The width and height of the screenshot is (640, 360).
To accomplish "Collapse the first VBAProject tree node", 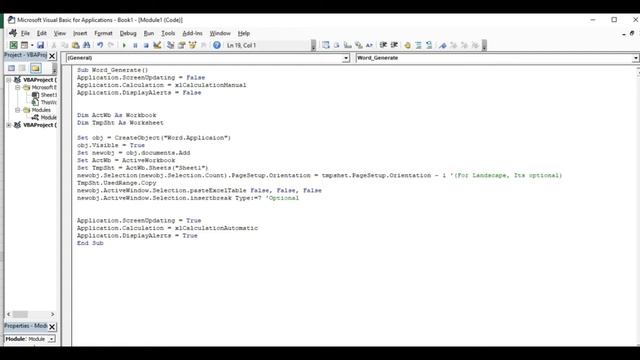I will (x=9, y=80).
